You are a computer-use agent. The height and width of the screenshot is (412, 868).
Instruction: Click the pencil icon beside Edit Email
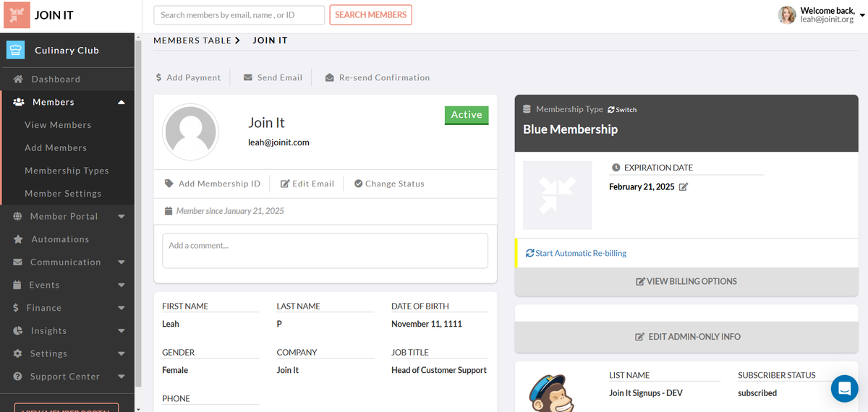[285, 184]
